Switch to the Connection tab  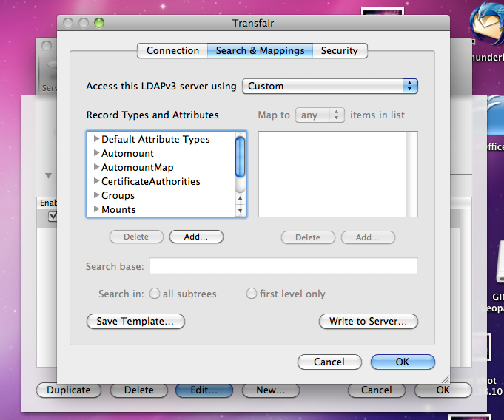click(172, 51)
